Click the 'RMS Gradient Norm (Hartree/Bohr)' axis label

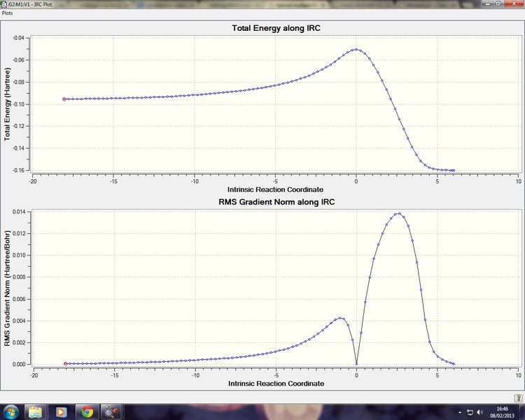(7, 288)
